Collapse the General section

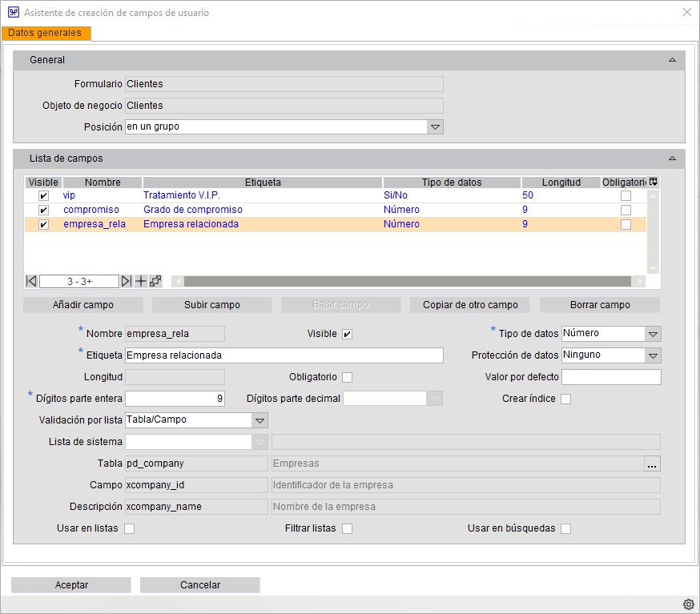pos(672,60)
